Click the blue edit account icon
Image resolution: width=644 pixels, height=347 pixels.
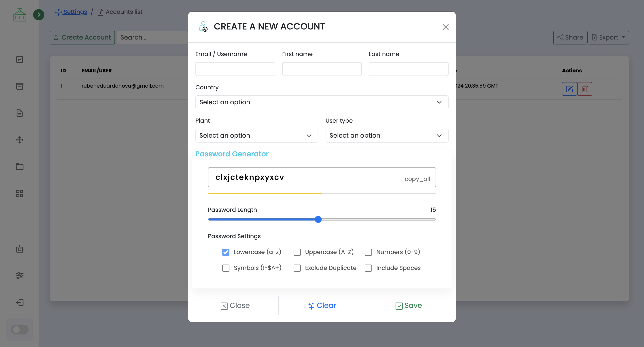[x=569, y=89]
